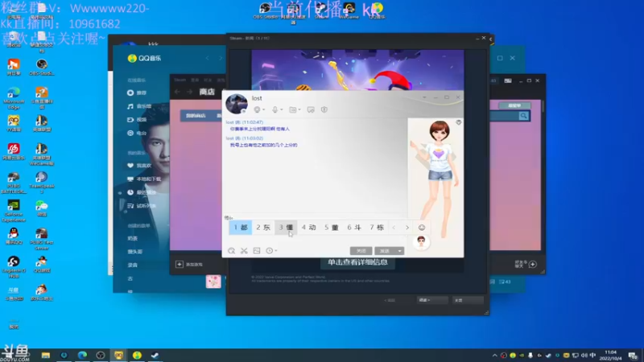644x362 pixels.
Task: Open OBS Studio desktop shortcut
Action: tap(42, 68)
